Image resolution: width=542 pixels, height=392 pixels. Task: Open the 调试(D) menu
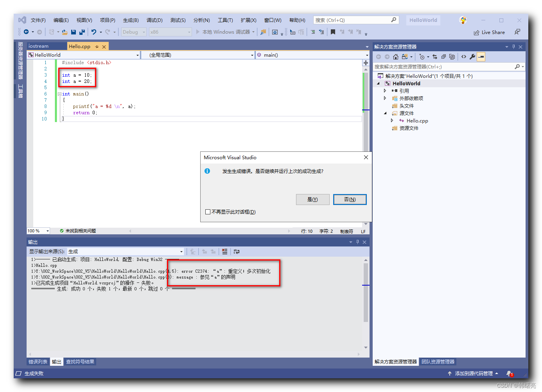(x=154, y=20)
